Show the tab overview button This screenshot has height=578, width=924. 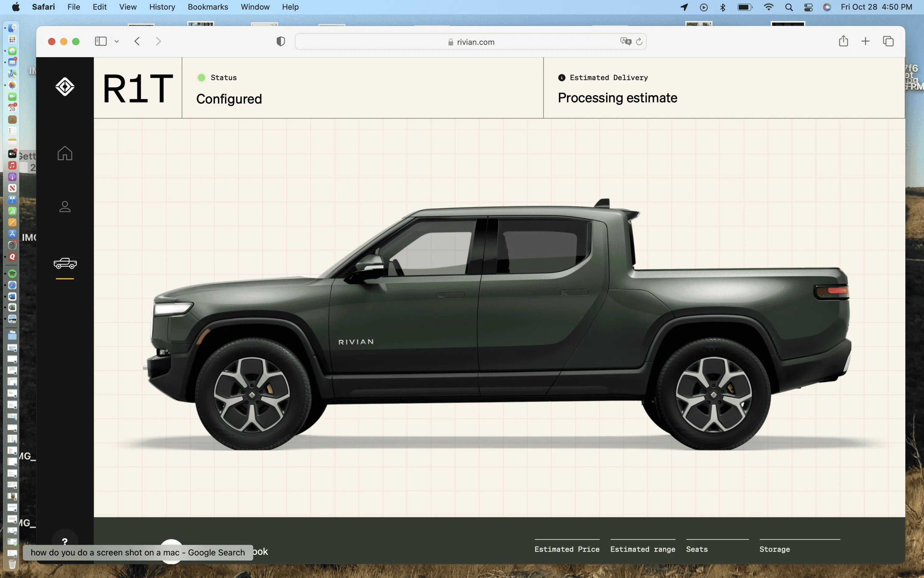click(x=888, y=41)
